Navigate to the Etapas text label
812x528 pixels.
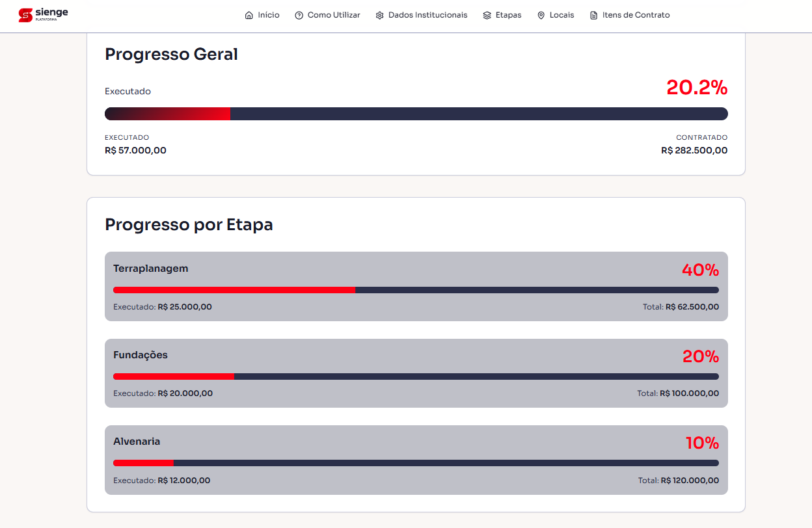pos(508,15)
